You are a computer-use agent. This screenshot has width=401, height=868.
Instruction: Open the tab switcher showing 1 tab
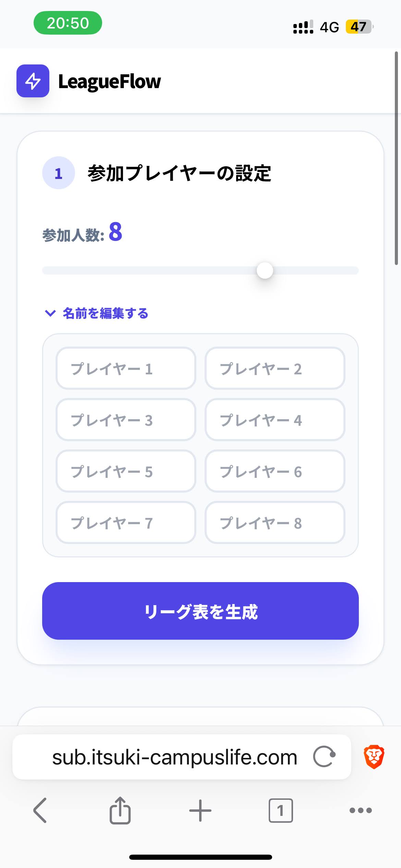(281, 810)
